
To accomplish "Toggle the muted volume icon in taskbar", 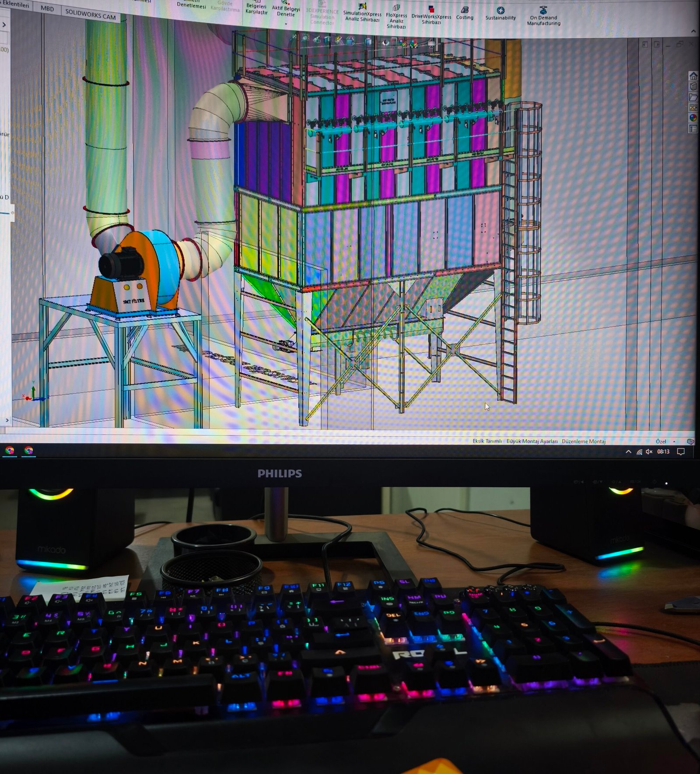I will [649, 452].
